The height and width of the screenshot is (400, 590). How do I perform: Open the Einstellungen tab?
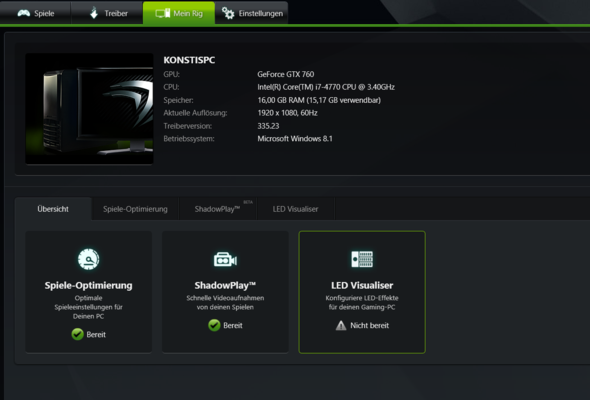251,13
